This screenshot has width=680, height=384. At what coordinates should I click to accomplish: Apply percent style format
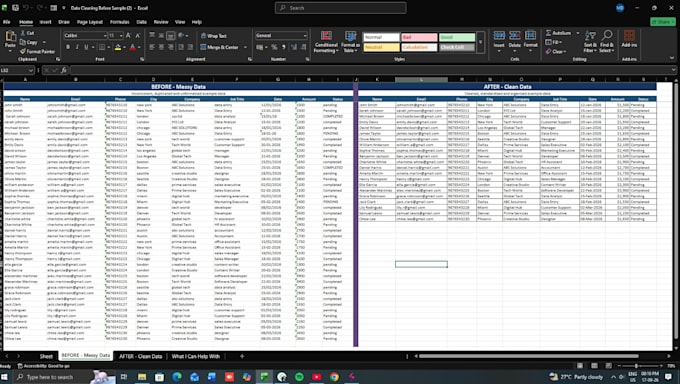[x=274, y=47]
